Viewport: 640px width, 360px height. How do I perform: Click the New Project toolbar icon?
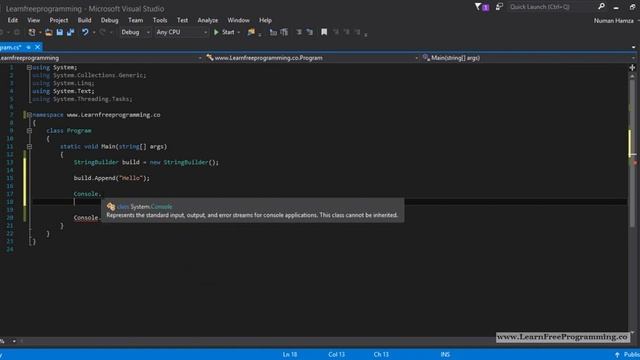[x=32, y=32]
